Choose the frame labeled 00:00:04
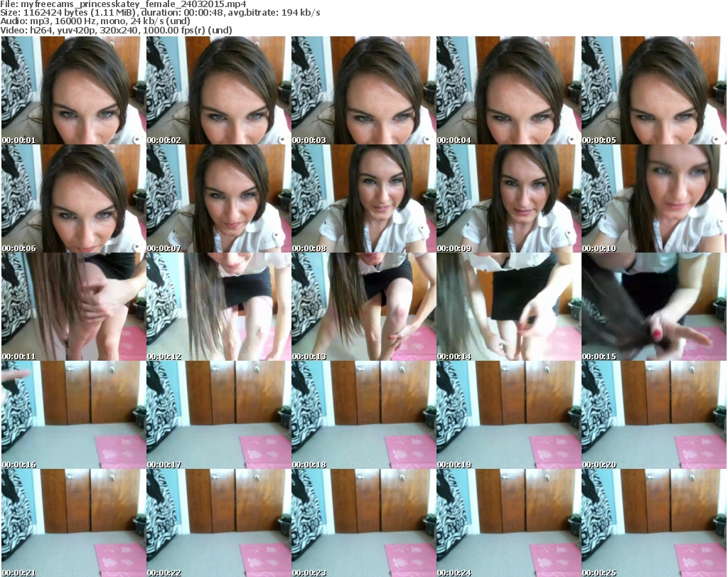The width and height of the screenshot is (728, 577). coord(509,90)
